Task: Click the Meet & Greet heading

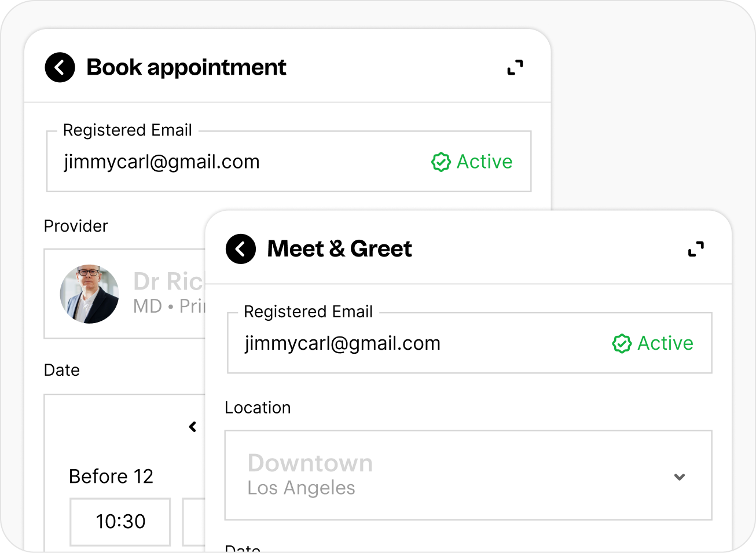Action: coord(339,249)
